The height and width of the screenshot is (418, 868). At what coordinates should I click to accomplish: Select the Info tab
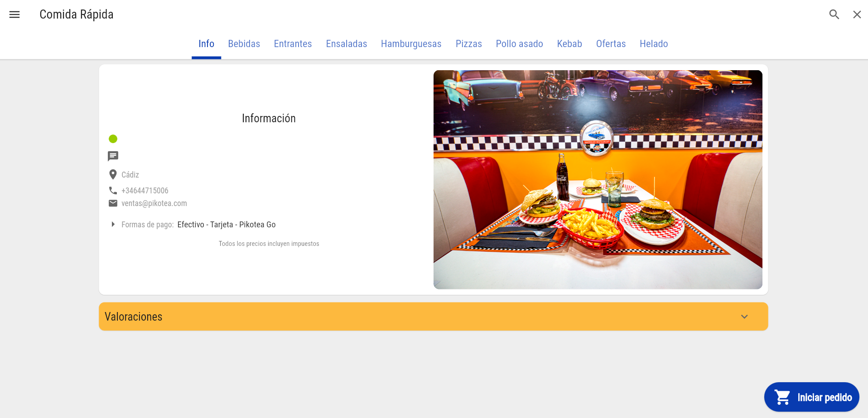point(206,44)
